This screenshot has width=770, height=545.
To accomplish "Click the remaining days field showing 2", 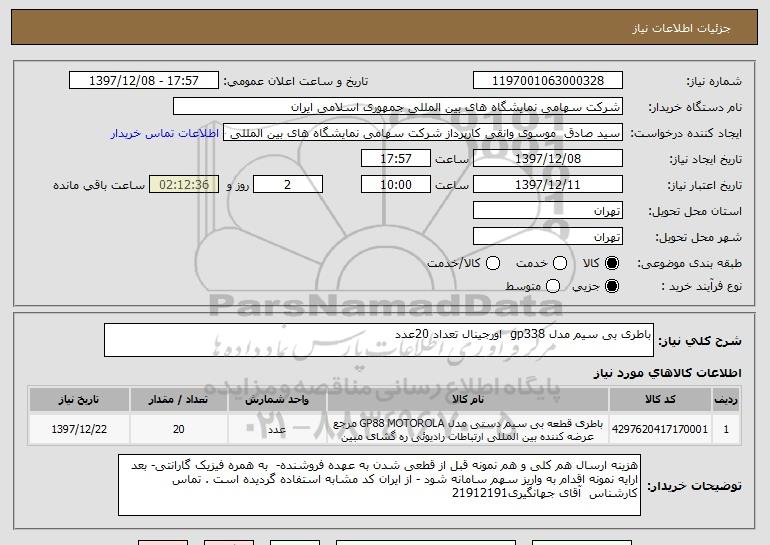I will coord(288,185).
